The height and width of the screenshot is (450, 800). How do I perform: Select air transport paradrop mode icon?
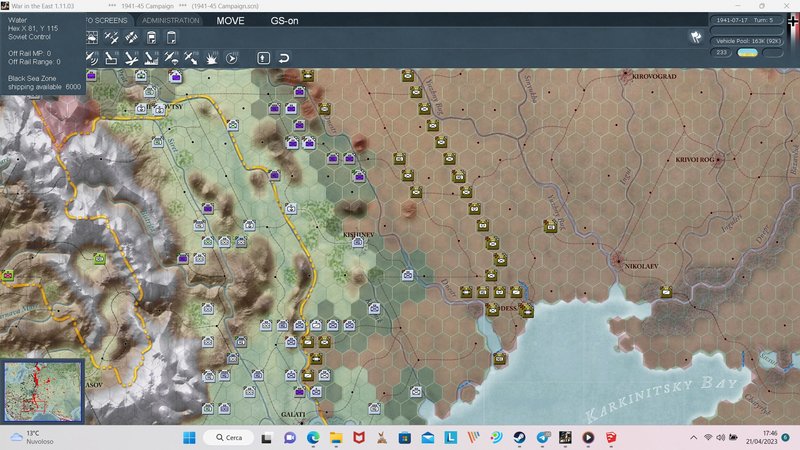(x=171, y=58)
